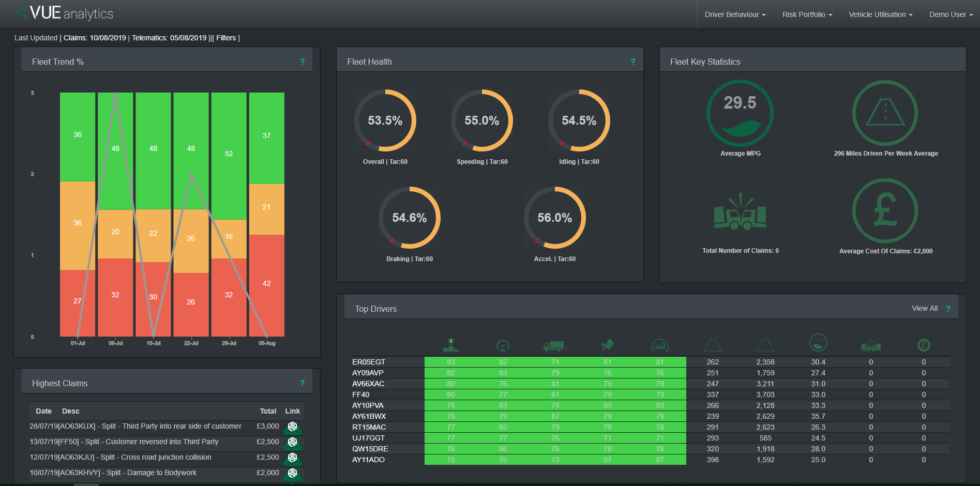Open the Fleet Health help question mark
Viewport: 980px width, 486px height.
[x=632, y=62]
